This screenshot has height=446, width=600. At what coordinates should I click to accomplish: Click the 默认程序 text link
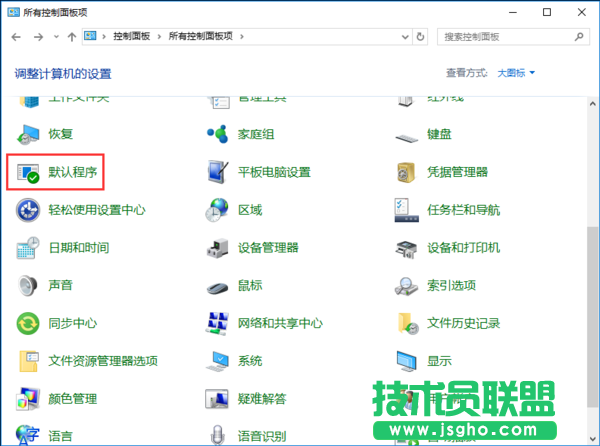coord(73,172)
